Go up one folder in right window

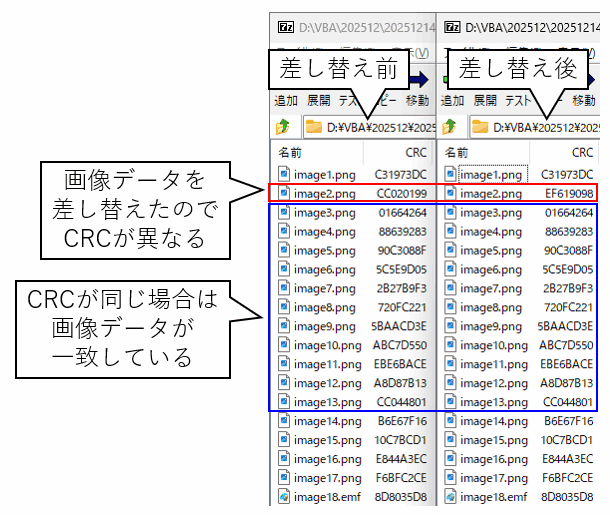click(x=449, y=127)
